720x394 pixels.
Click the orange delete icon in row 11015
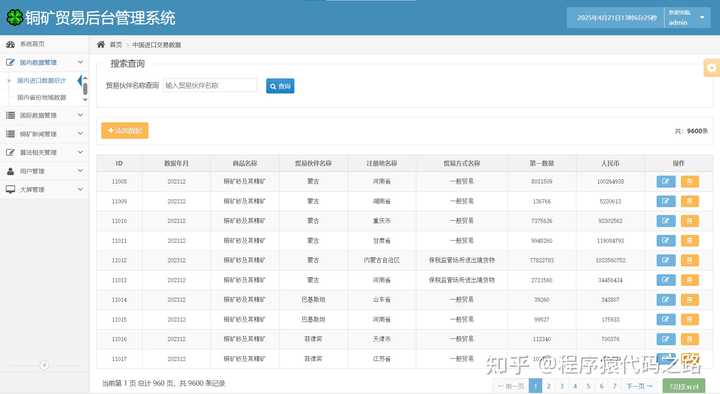click(690, 319)
